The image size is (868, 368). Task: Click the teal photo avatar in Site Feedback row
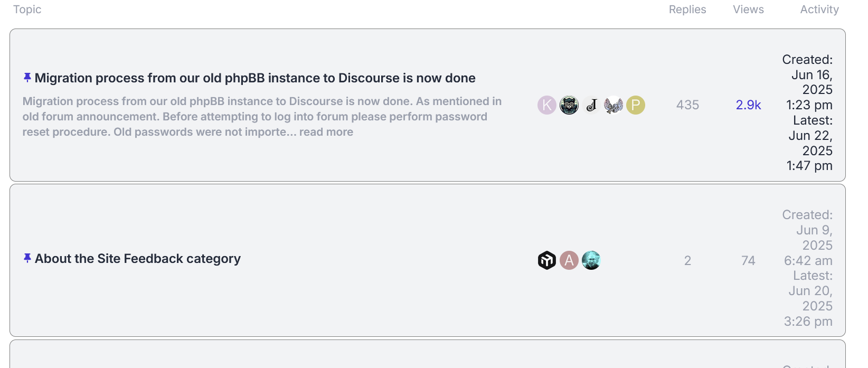[591, 260]
